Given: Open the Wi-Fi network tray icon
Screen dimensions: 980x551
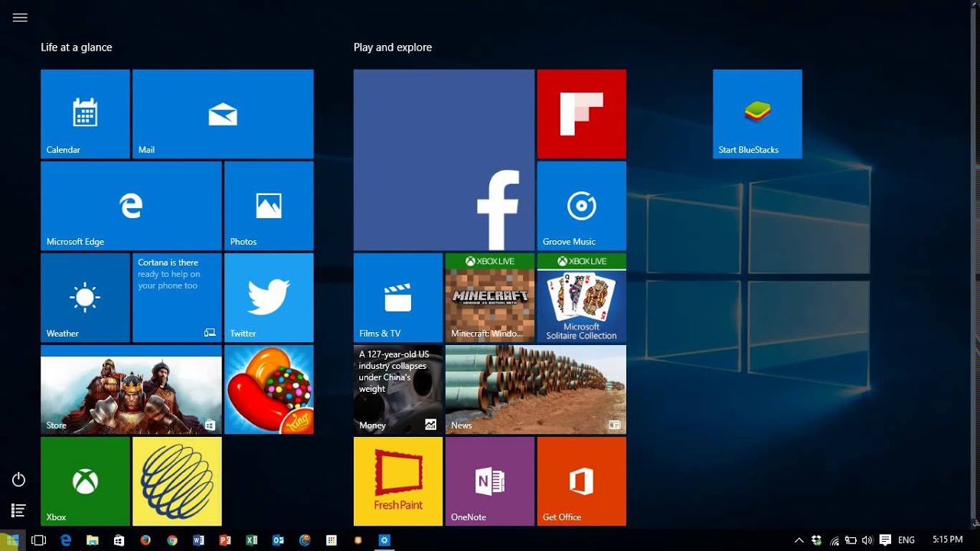Looking at the screenshot, I should 835,540.
